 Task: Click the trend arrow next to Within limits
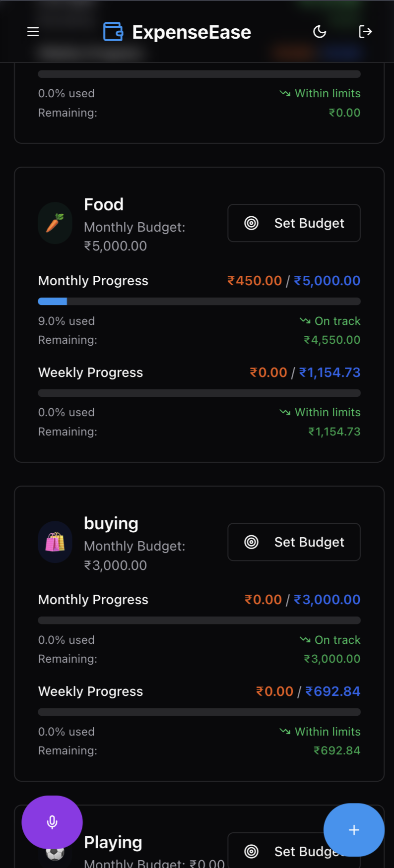pyautogui.click(x=284, y=412)
